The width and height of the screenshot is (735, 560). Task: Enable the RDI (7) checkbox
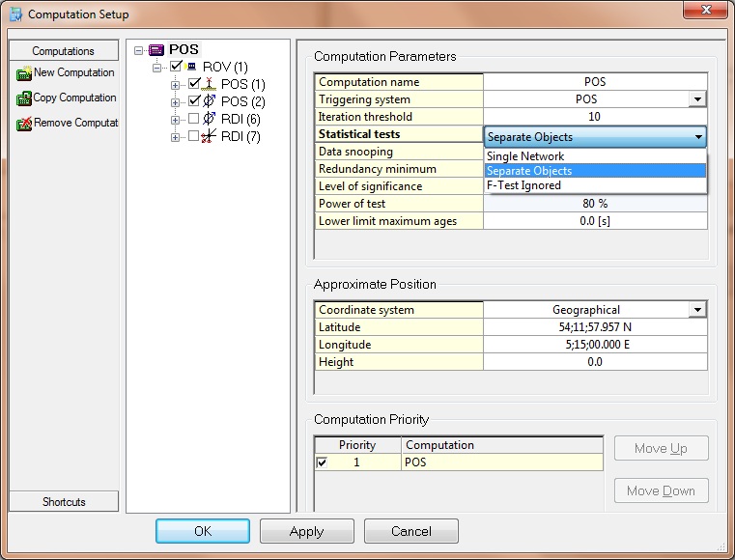[x=193, y=136]
